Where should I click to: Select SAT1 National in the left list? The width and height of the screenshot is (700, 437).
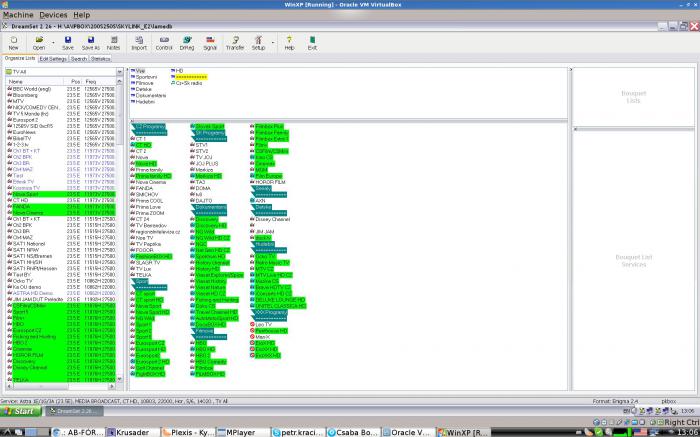(x=61, y=244)
